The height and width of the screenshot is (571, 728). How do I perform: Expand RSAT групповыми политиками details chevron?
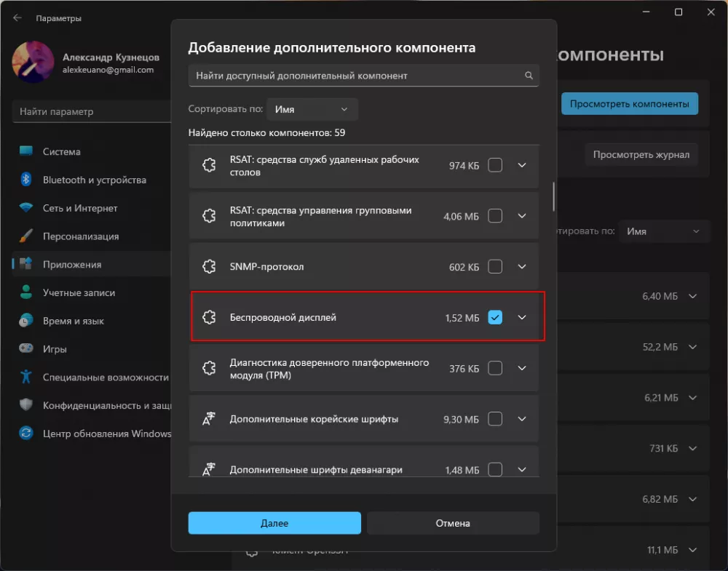(x=521, y=216)
